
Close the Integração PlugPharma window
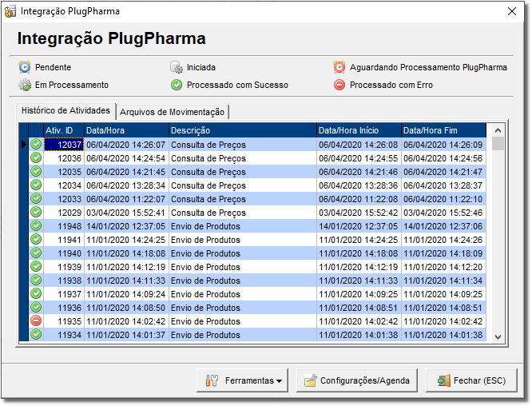click(512, 11)
